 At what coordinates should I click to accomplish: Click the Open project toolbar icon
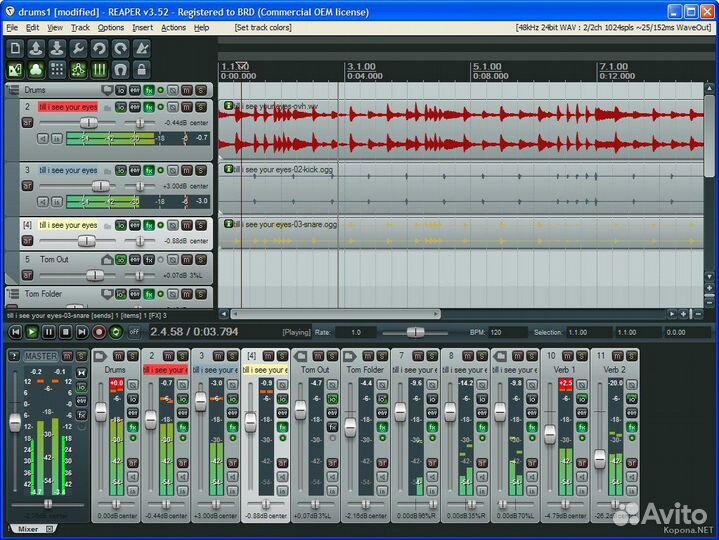click(36, 48)
